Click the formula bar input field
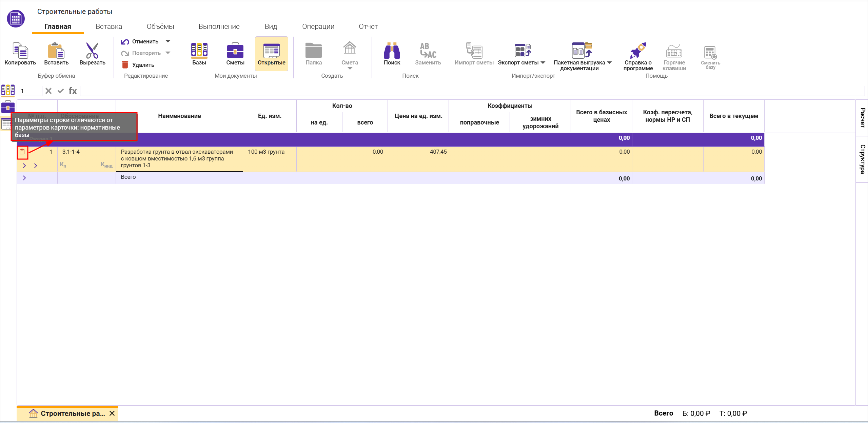 point(472,91)
